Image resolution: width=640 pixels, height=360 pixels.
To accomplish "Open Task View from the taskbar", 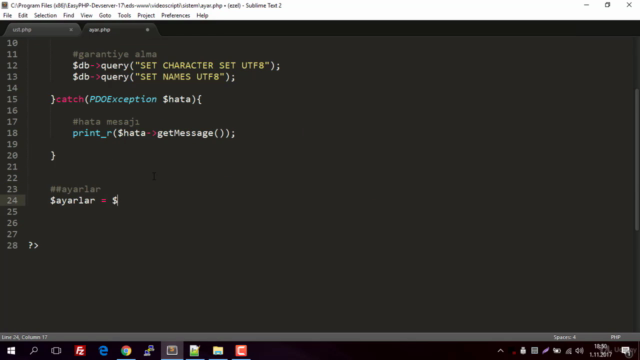I will click(x=56, y=351).
